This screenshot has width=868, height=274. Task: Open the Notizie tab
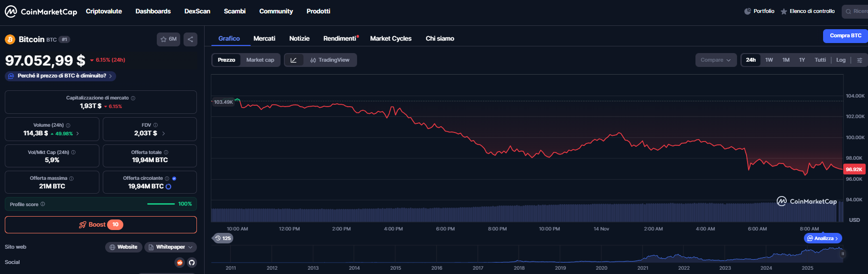[x=299, y=39]
